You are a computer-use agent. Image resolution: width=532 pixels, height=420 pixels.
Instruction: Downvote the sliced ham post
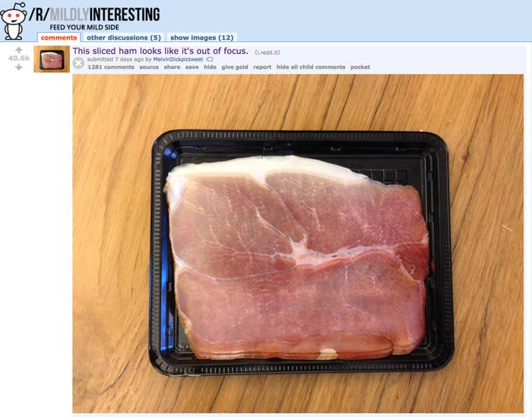click(19, 67)
